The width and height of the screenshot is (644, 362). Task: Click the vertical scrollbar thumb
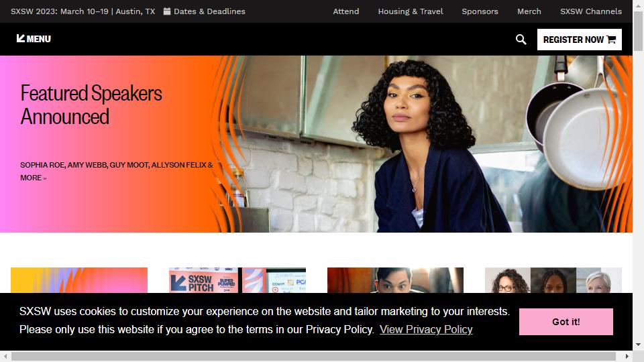point(638,32)
